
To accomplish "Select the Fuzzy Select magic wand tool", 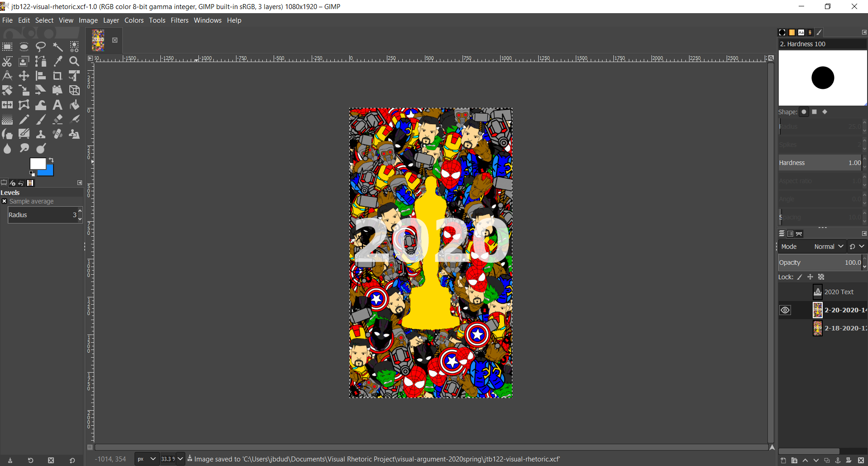I will tap(58, 47).
